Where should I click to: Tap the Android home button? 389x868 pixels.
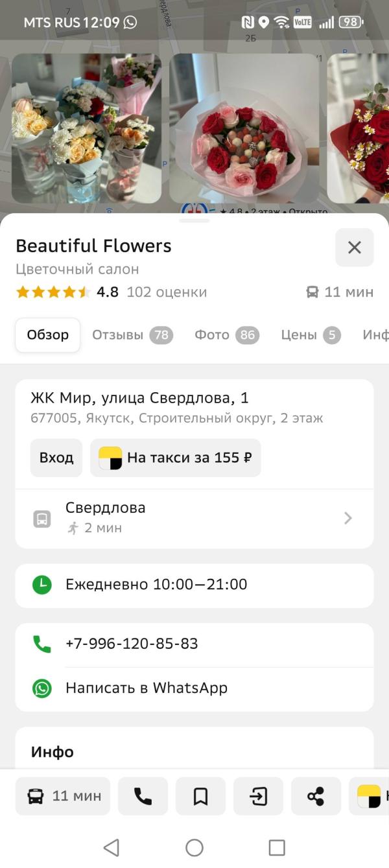tap(194, 847)
